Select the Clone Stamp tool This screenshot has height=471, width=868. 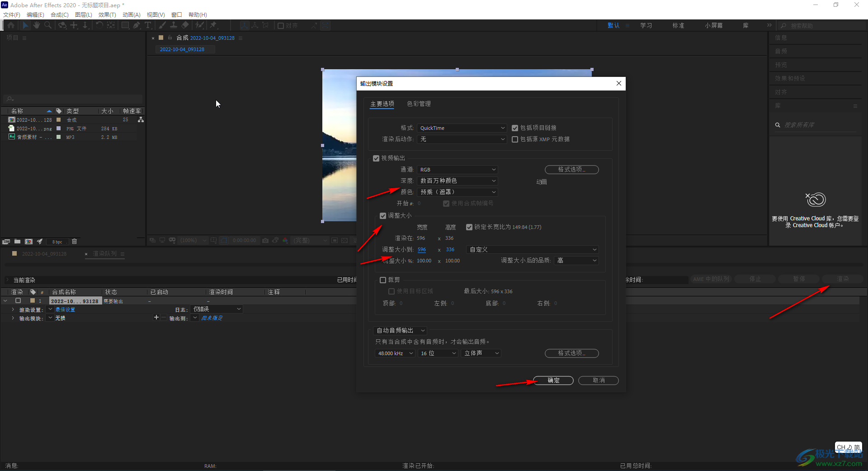point(174,25)
